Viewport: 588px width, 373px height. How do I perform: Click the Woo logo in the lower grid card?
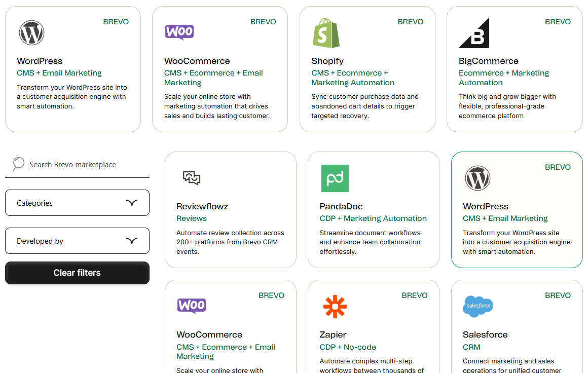[192, 306]
